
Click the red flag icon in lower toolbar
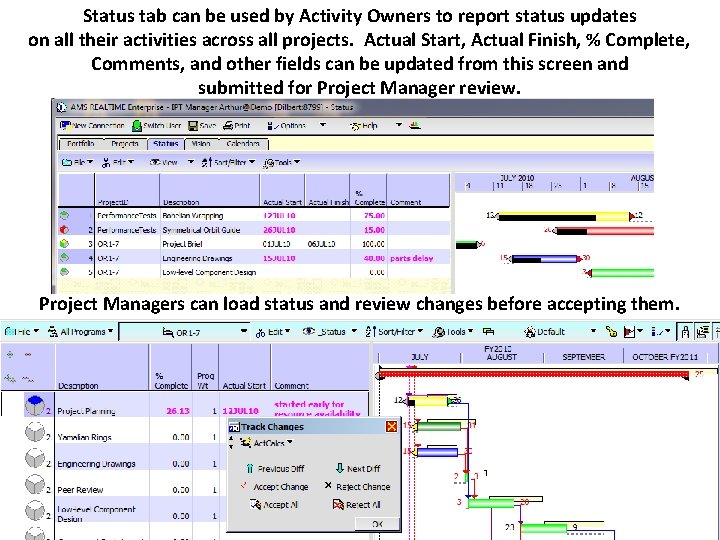(x=632, y=332)
